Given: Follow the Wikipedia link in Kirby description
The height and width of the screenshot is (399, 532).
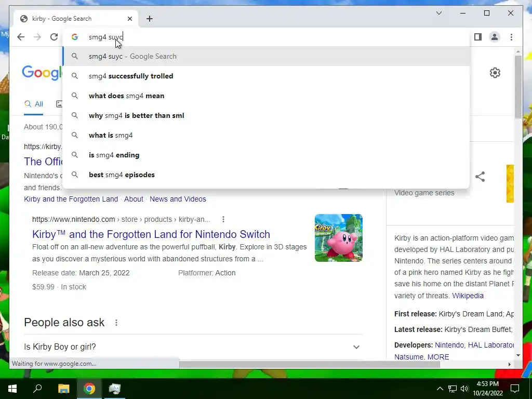Looking at the screenshot, I should point(468,296).
